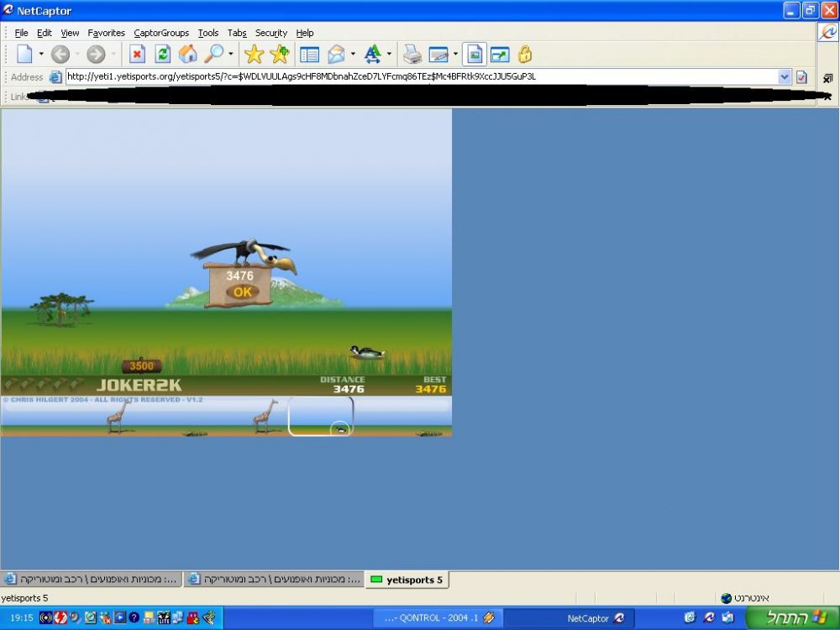
Task: Select the NetCaptor taskbar button
Action: point(569,618)
